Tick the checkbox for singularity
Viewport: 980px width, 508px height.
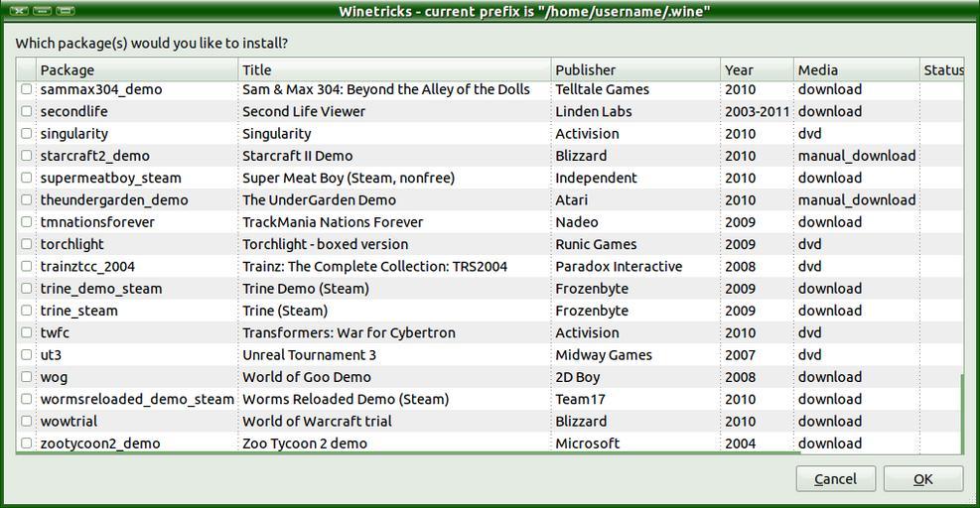(27, 133)
